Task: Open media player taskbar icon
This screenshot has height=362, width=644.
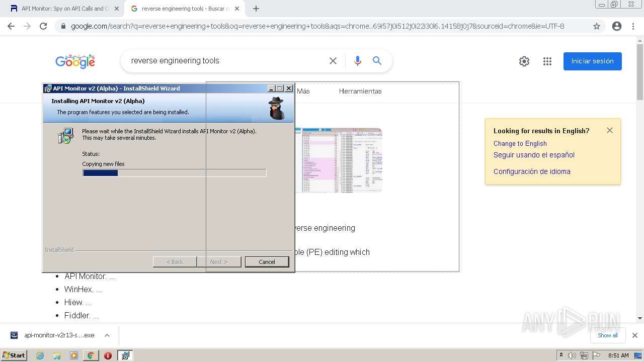Action: coord(74,355)
